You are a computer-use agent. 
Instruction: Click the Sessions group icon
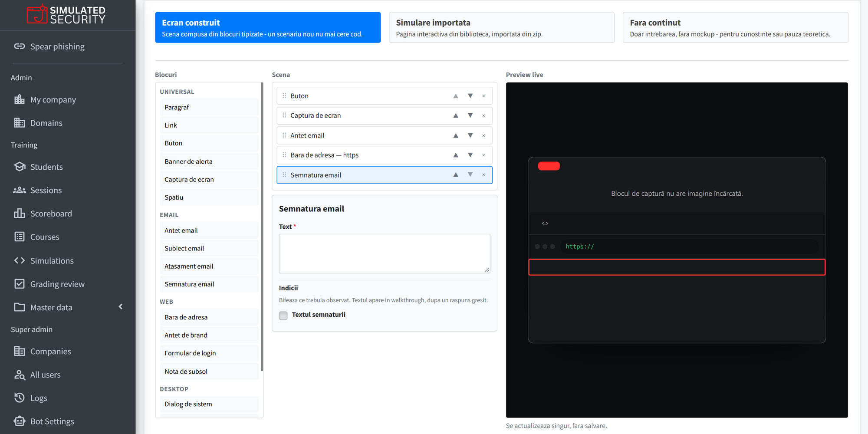20,190
